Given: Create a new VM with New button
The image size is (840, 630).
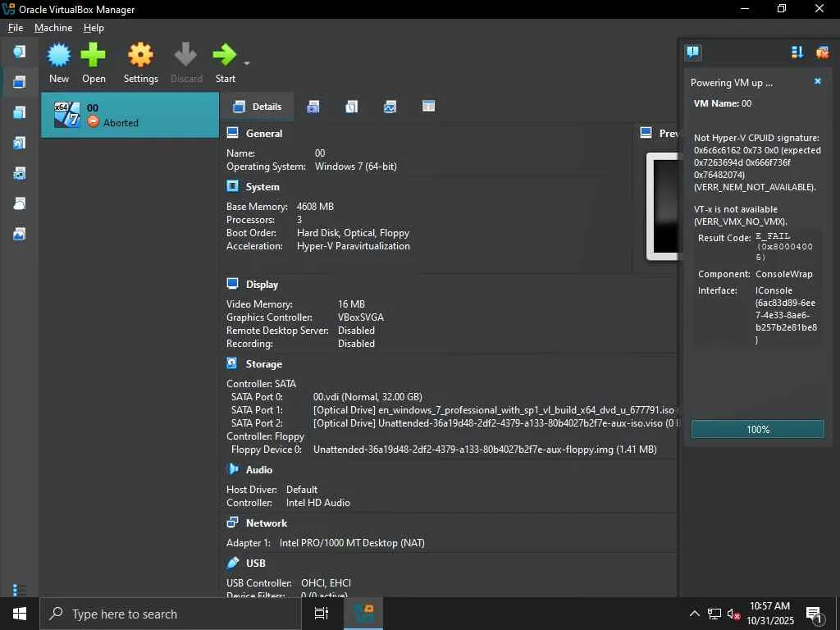Looking at the screenshot, I should point(59,63).
